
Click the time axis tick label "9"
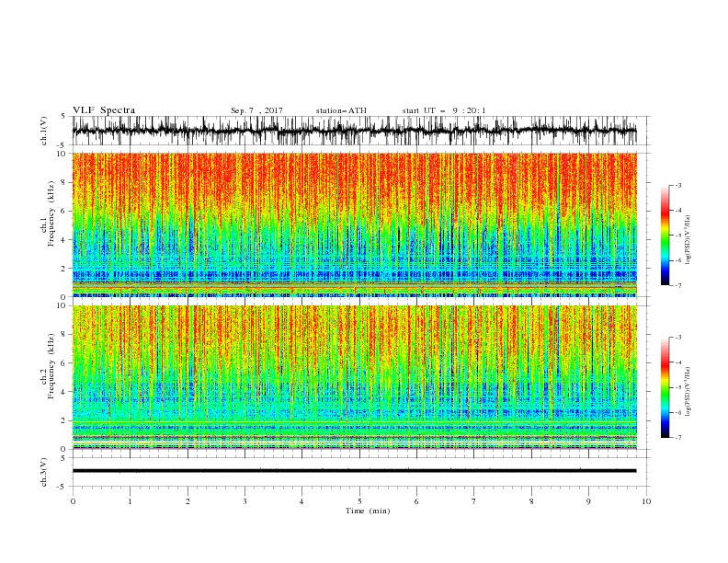tap(588, 501)
